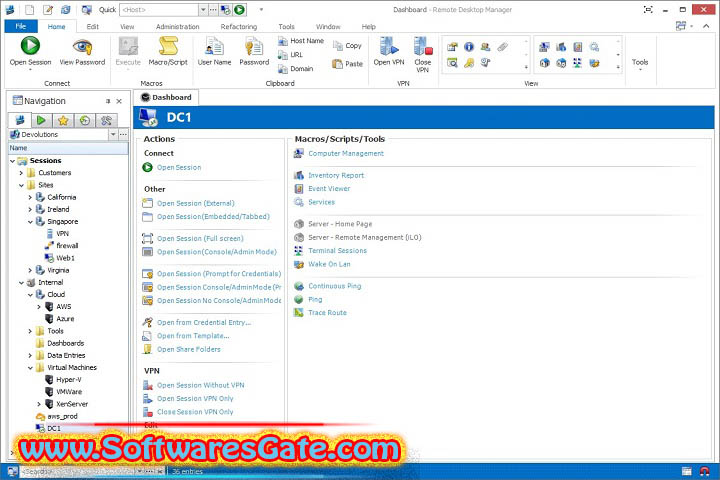The image size is (720, 480).
Task: Copy URL in Clipboard group
Action: [x=290, y=55]
